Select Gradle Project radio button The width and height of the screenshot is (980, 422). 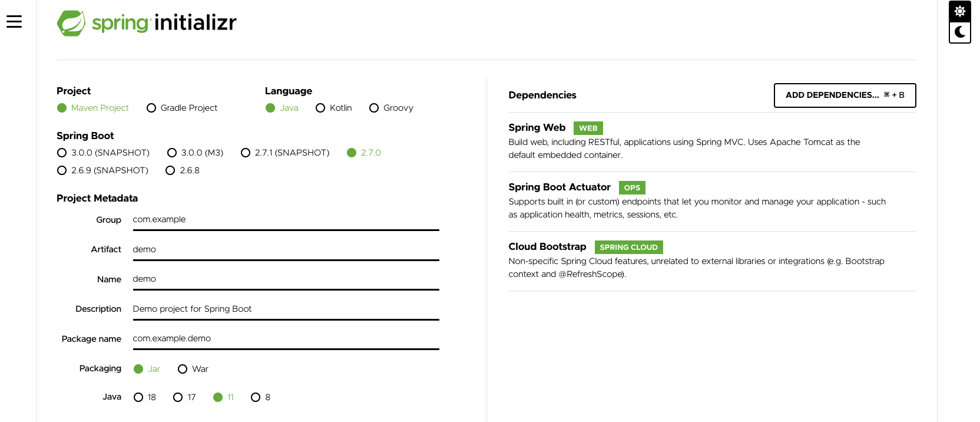click(182, 108)
